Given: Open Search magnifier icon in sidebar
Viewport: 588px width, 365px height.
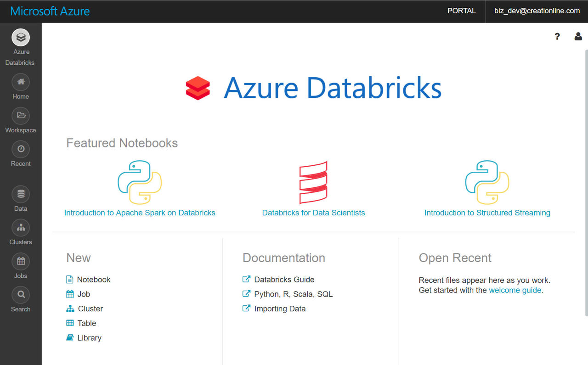Looking at the screenshot, I should pyautogui.click(x=21, y=295).
